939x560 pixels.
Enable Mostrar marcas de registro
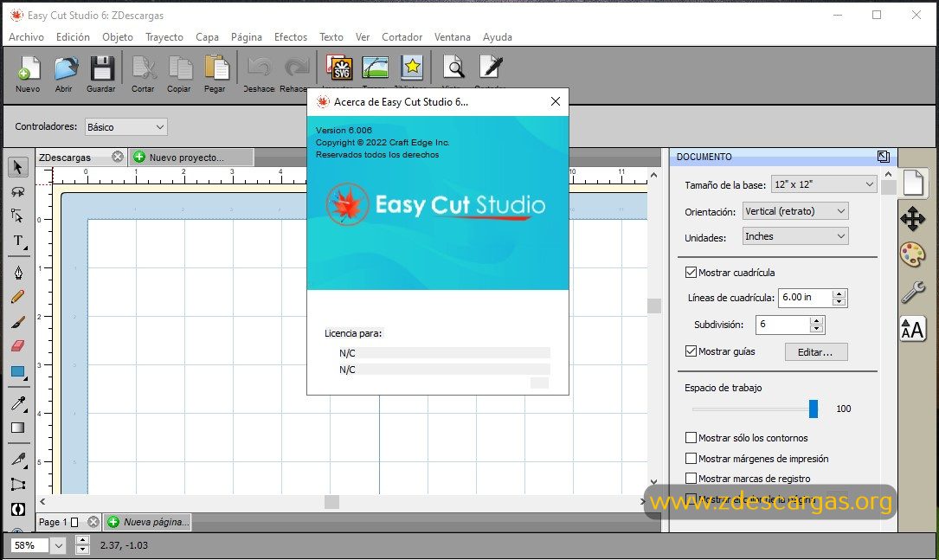tap(691, 479)
